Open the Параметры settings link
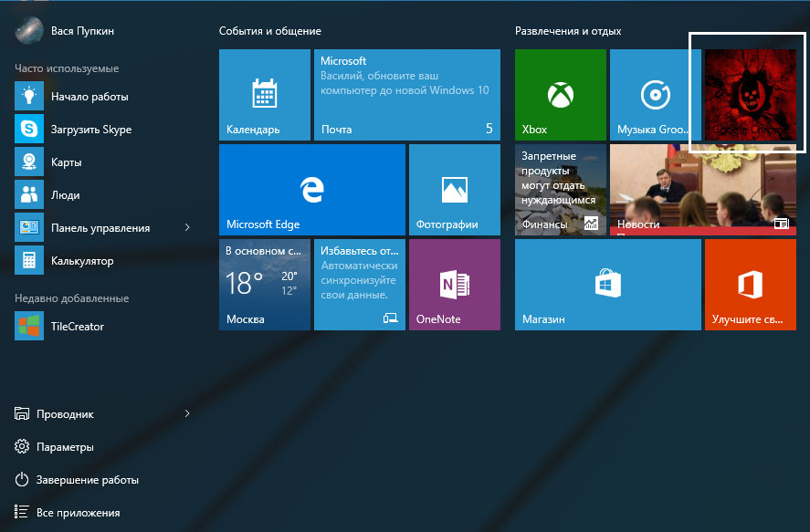 pos(65,447)
